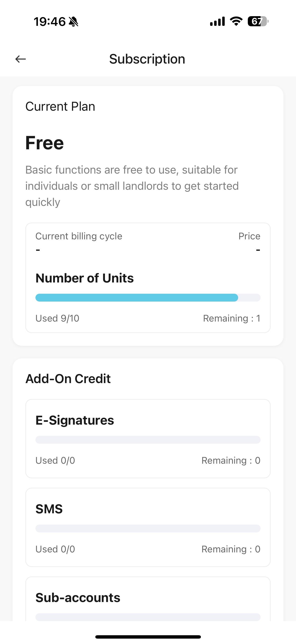Tap the Free plan name heading
Image resolution: width=296 pixels, height=644 pixels.
click(x=45, y=143)
